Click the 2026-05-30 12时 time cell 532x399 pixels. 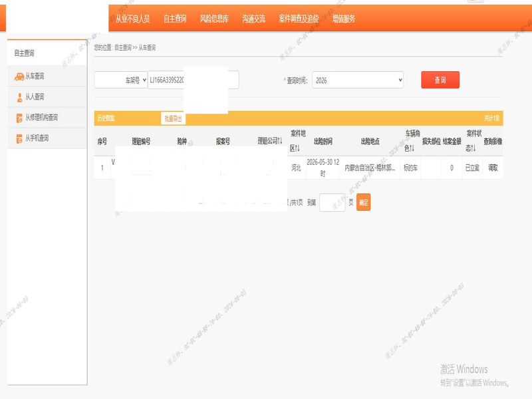tap(323, 168)
